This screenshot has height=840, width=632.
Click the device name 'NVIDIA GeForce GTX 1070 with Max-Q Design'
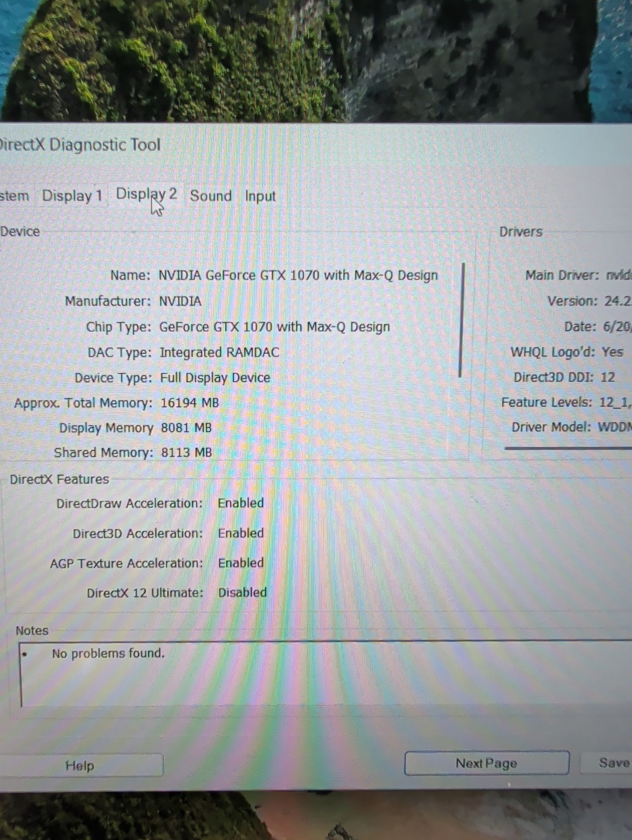pos(298,275)
